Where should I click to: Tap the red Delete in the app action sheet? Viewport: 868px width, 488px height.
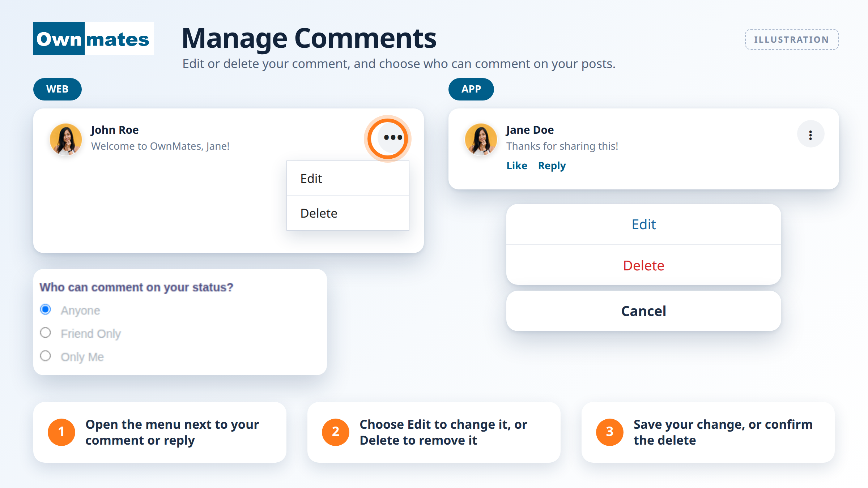[644, 265]
